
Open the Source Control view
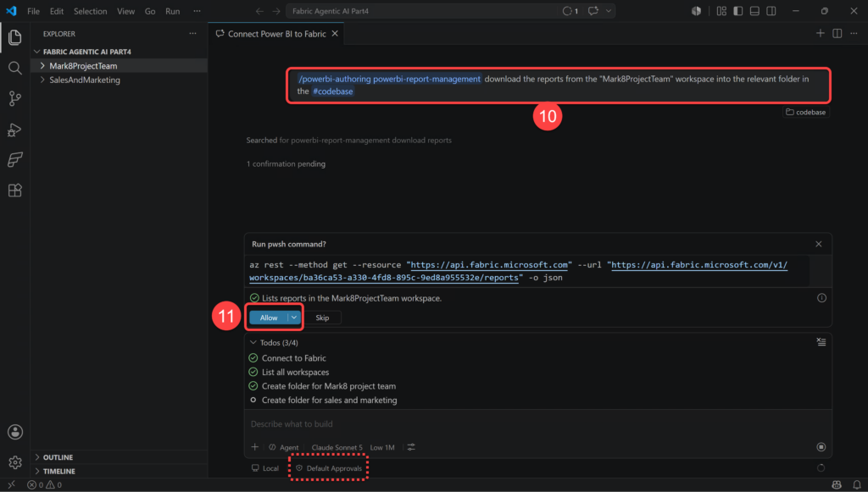[15, 98]
